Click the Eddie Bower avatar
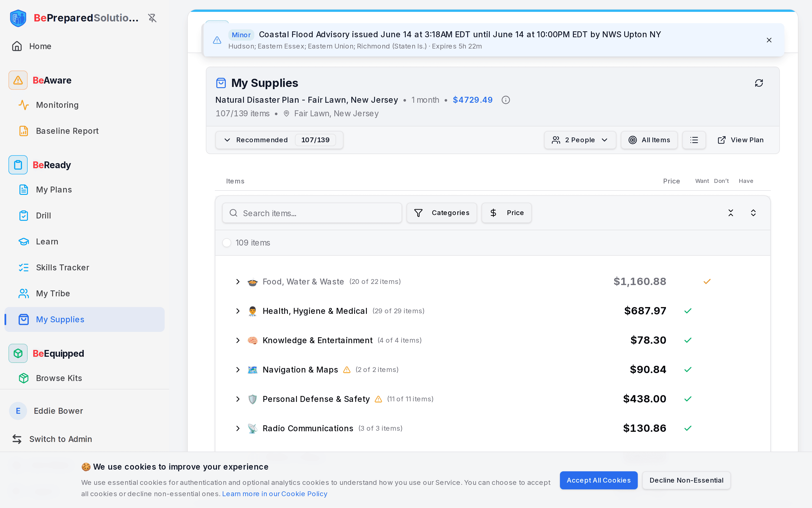This screenshot has height=508, width=812. tap(18, 411)
